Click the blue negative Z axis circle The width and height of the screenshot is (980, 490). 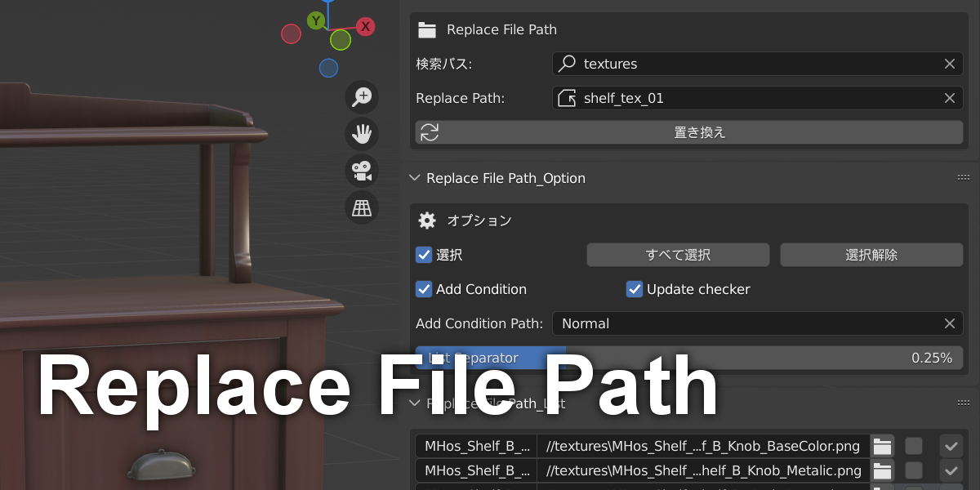point(328,68)
